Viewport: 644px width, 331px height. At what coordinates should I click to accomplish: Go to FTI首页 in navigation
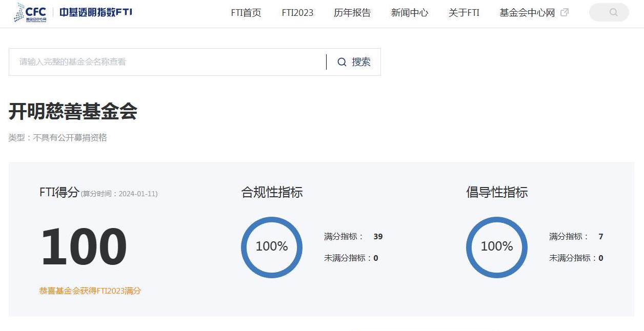click(246, 13)
